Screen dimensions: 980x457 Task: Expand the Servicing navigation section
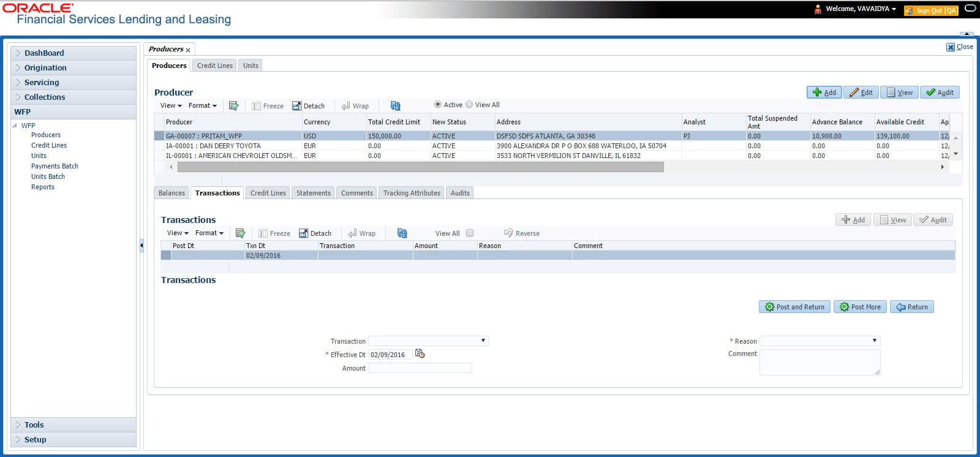point(73,83)
